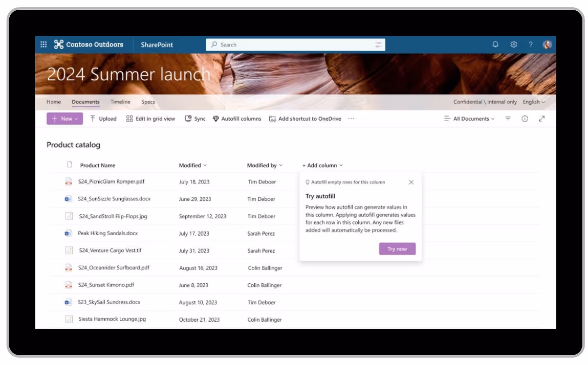This screenshot has height=365, width=588.
Task: Click the image icon for Siesta Hammock Lounge
Action: click(69, 320)
